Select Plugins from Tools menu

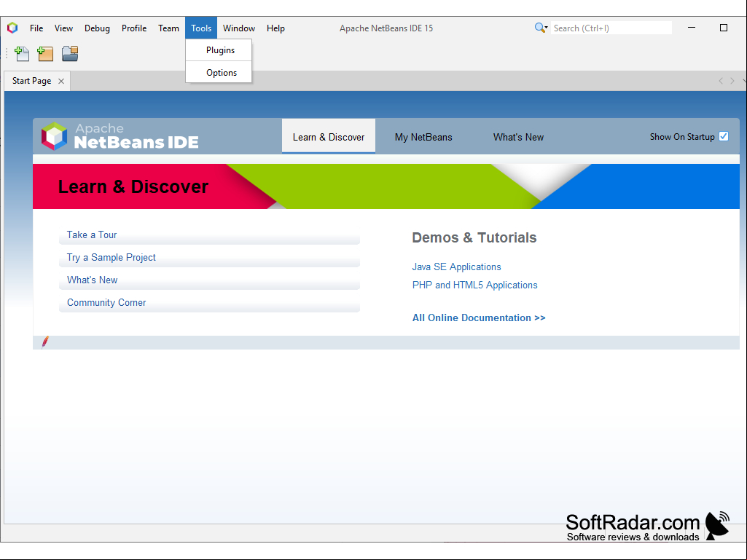(x=219, y=50)
